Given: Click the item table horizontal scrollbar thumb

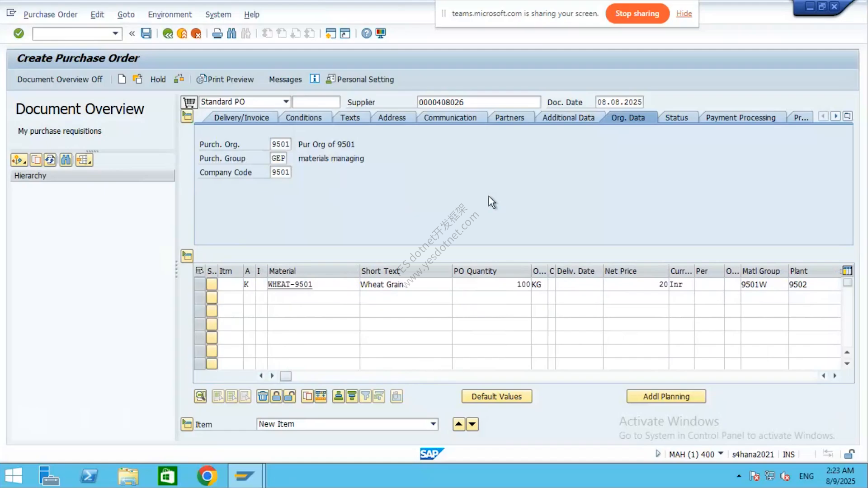Looking at the screenshot, I should (286, 376).
